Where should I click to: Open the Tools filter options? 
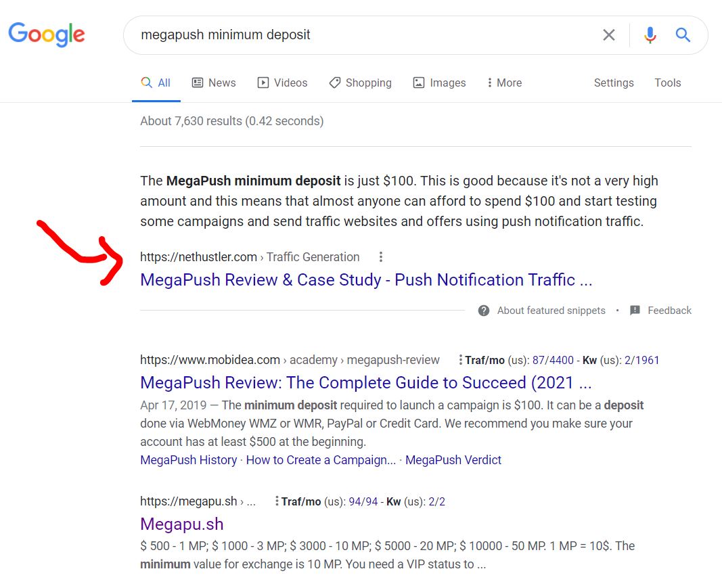[668, 83]
